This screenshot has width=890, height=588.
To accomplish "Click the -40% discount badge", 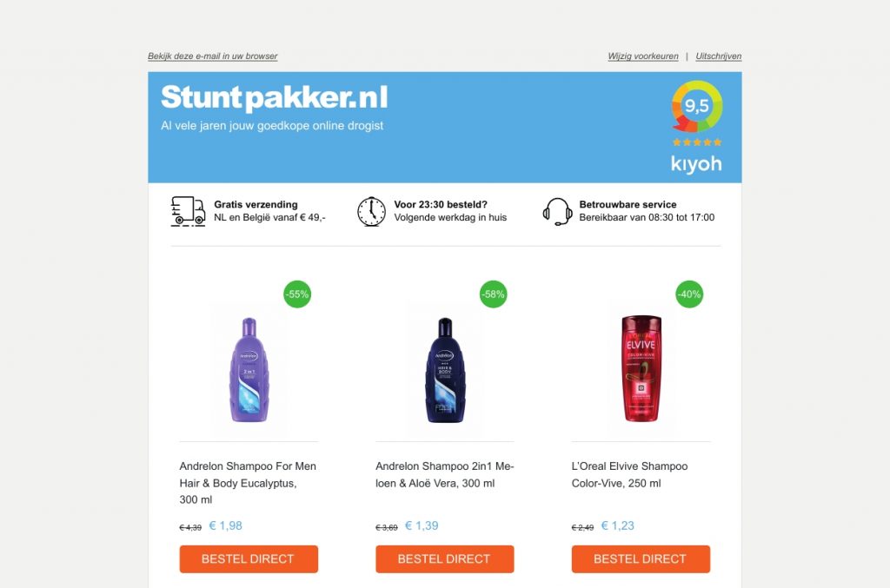I will 689,294.
